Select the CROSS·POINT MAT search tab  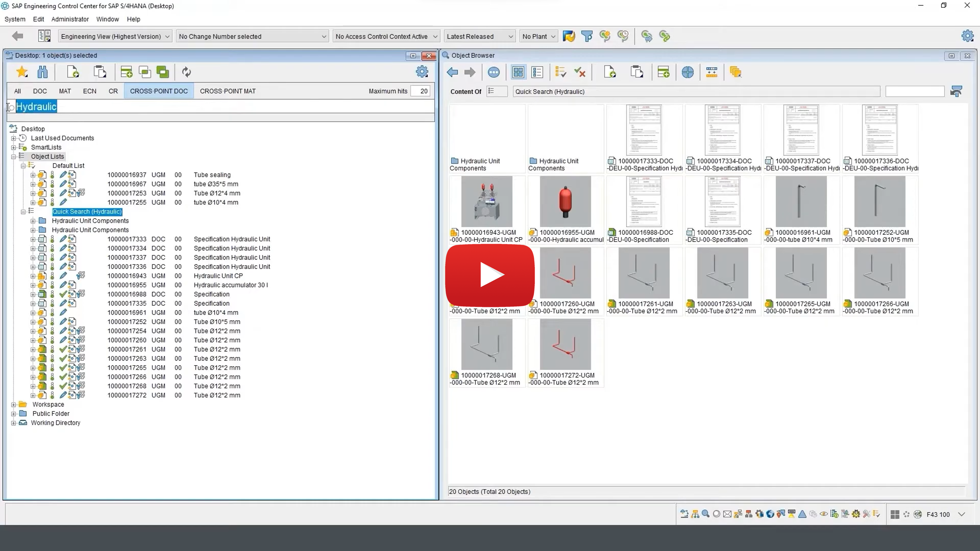227,91
